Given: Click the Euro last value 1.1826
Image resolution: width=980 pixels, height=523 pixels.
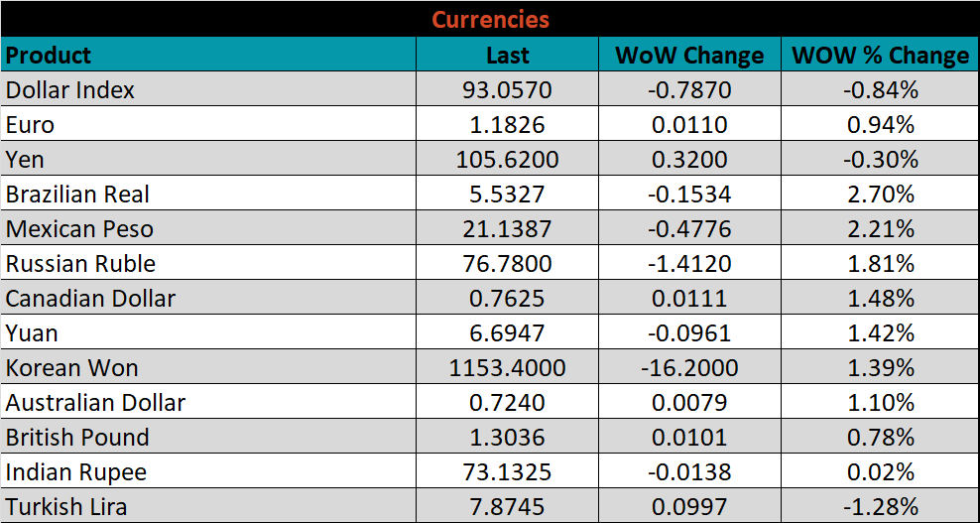Looking at the screenshot, I should 507,125.
